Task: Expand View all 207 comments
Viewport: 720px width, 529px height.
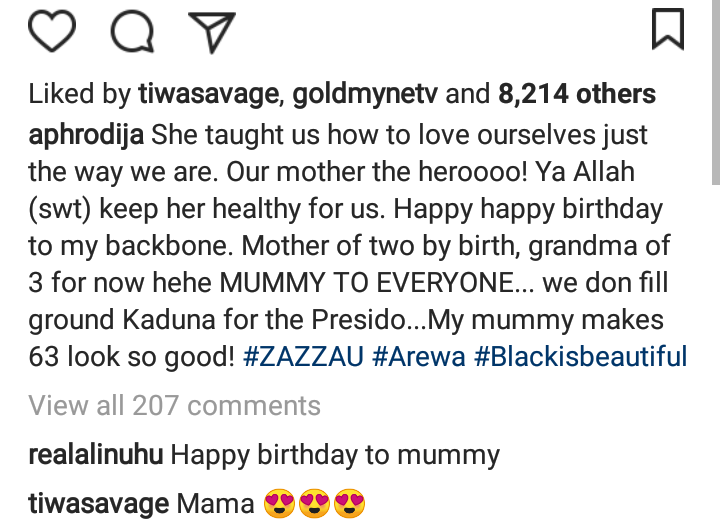Action: tap(175, 405)
